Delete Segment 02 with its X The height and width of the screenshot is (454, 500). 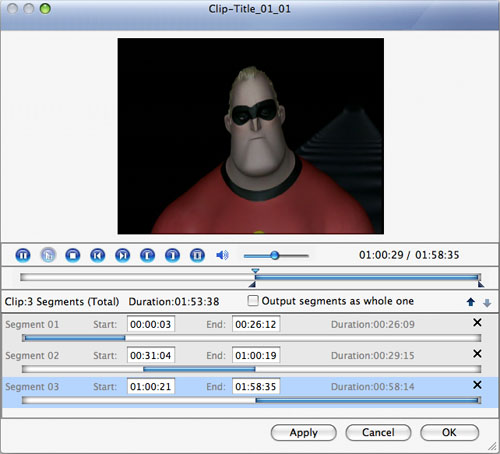(x=477, y=354)
